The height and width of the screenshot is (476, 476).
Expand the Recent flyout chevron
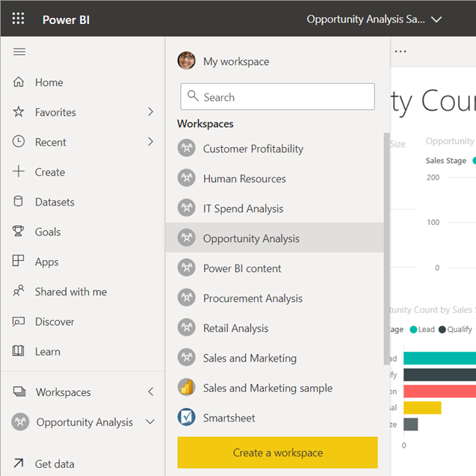coord(151,141)
